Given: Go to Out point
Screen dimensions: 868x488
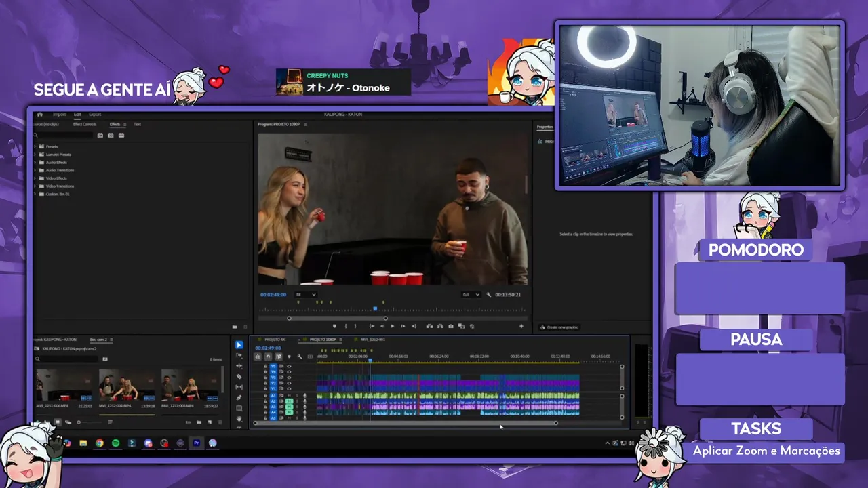Looking at the screenshot, I should click(414, 326).
